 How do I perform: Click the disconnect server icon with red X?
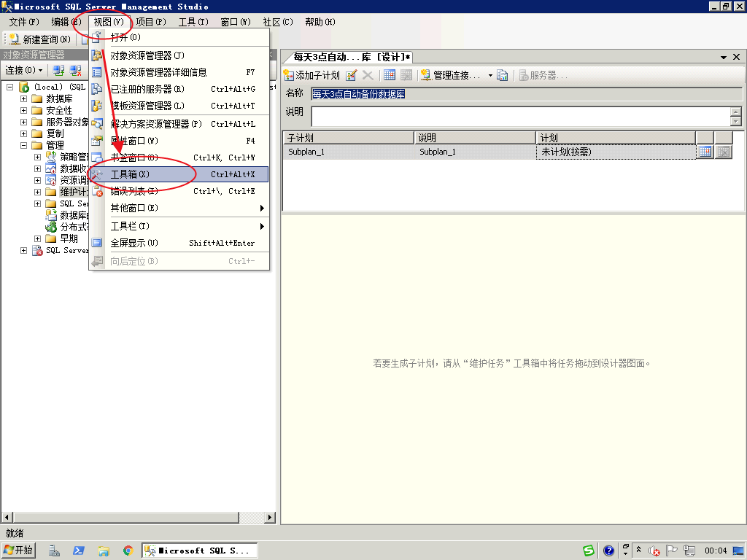click(x=75, y=71)
